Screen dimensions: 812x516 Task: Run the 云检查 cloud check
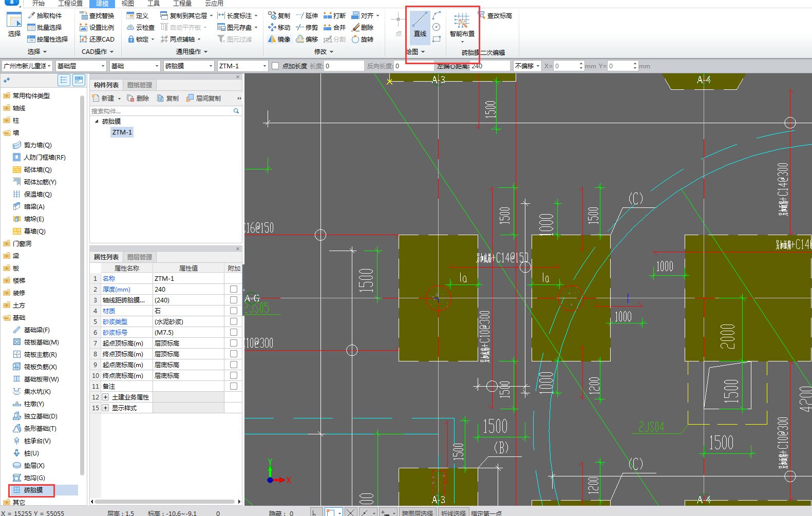pyautogui.click(x=141, y=27)
